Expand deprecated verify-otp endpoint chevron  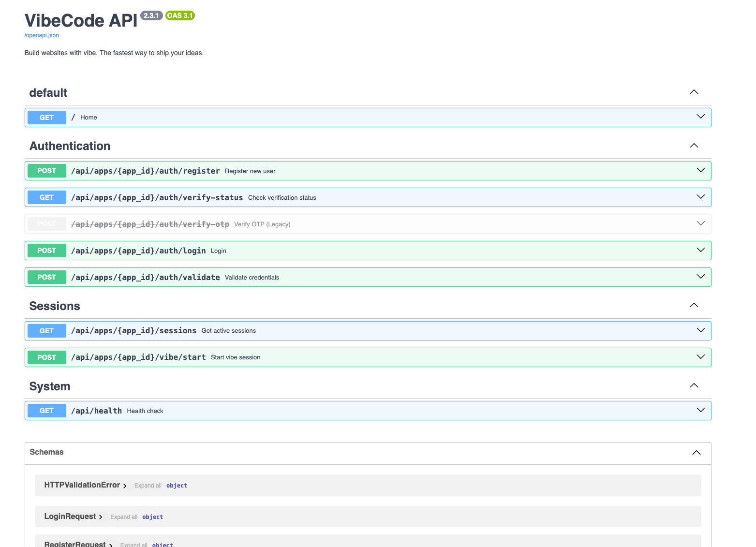700,223
